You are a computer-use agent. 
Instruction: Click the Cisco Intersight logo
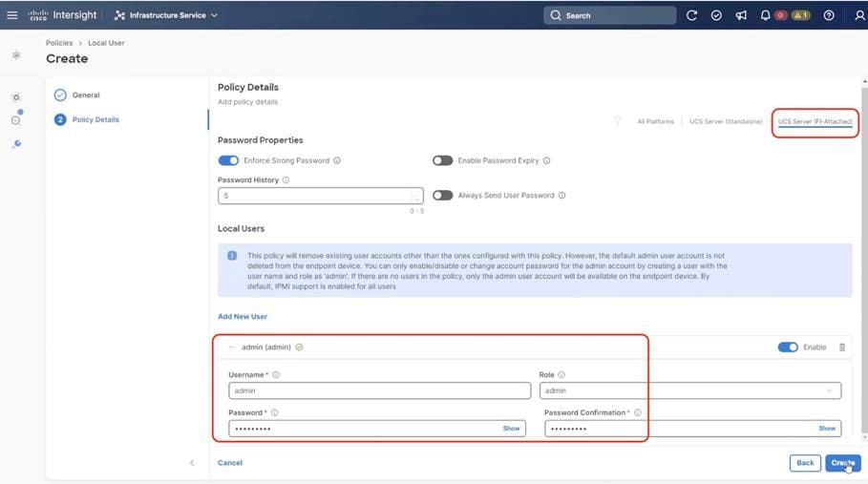tap(63, 15)
